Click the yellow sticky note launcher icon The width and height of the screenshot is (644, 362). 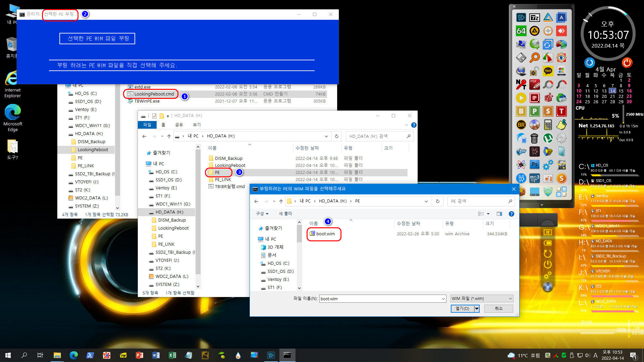click(x=561, y=125)
